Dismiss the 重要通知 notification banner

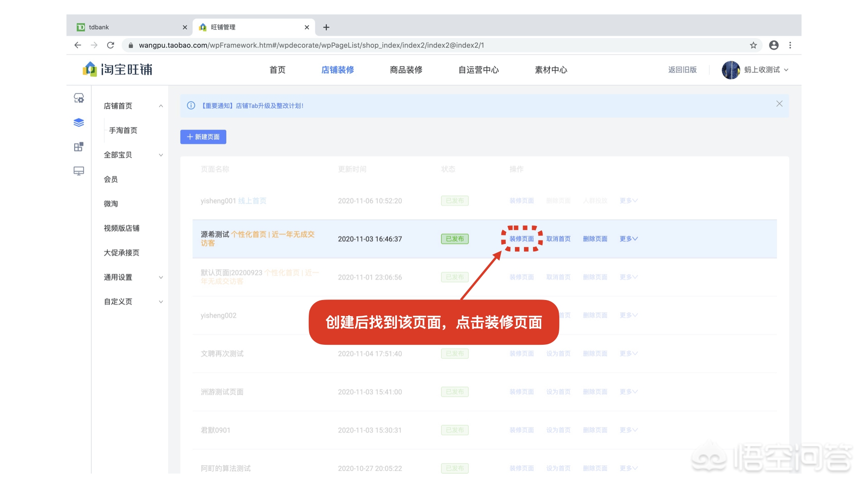[779, 103]
